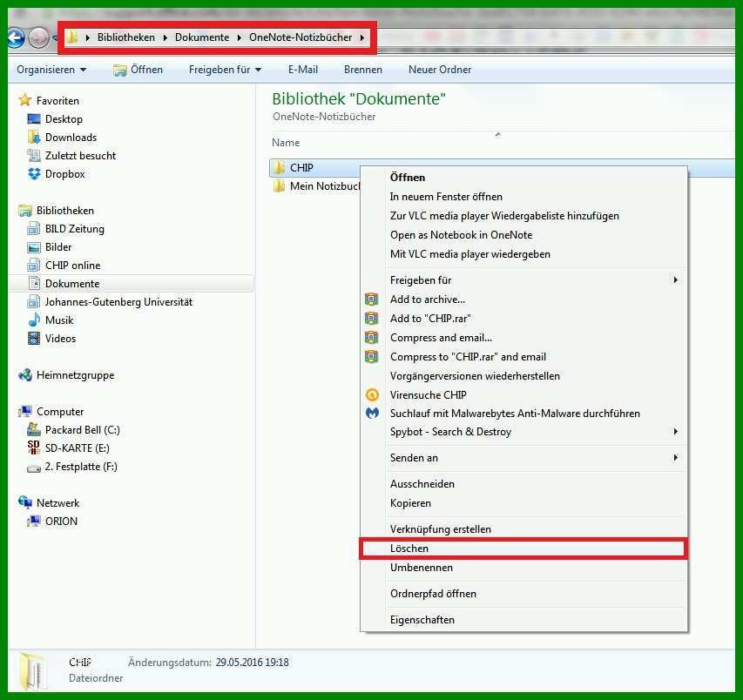
Task: Expand the Senden an submenu arrow
Action: (x=675, y=457)
